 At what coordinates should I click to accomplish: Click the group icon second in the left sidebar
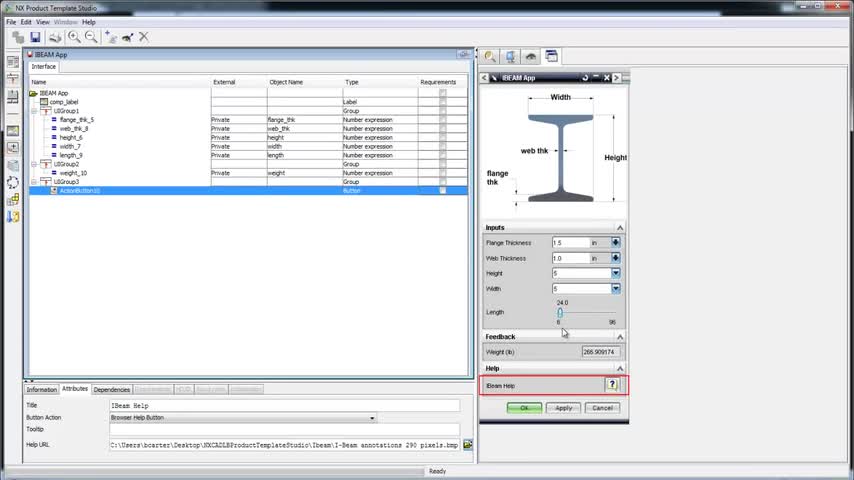pyautogui.click(x=13, y=79)
